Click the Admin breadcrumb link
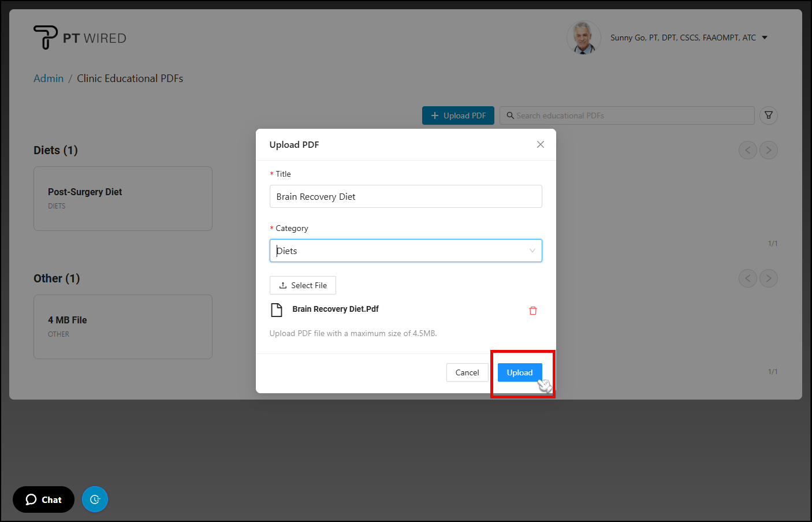812x522 pixels. click(x=49, y=79)
